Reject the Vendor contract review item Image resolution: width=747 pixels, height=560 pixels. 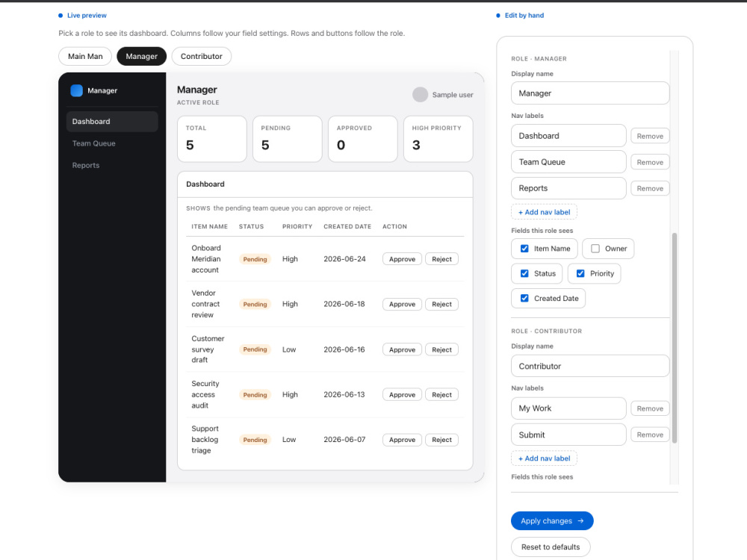[x=441, y=305]
